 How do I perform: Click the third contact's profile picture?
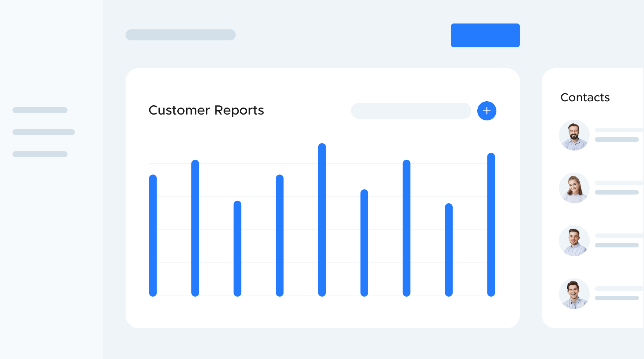coord(574,241)
